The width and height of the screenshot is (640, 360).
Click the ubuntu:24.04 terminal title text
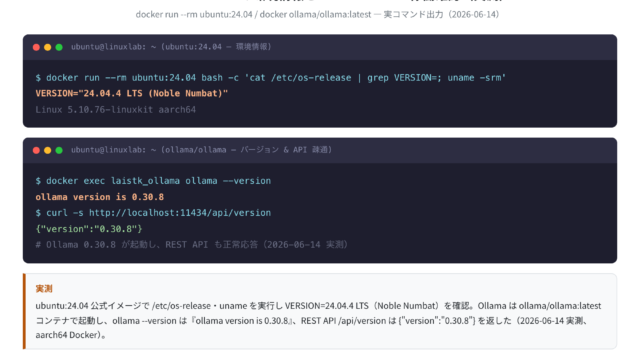[171, 47]
